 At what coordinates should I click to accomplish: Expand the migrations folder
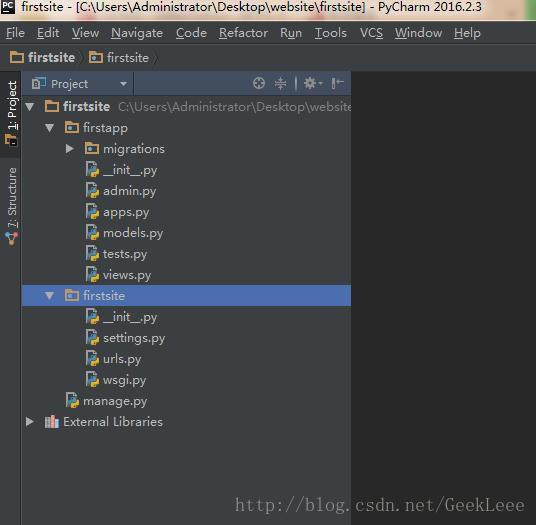(70, 149)
